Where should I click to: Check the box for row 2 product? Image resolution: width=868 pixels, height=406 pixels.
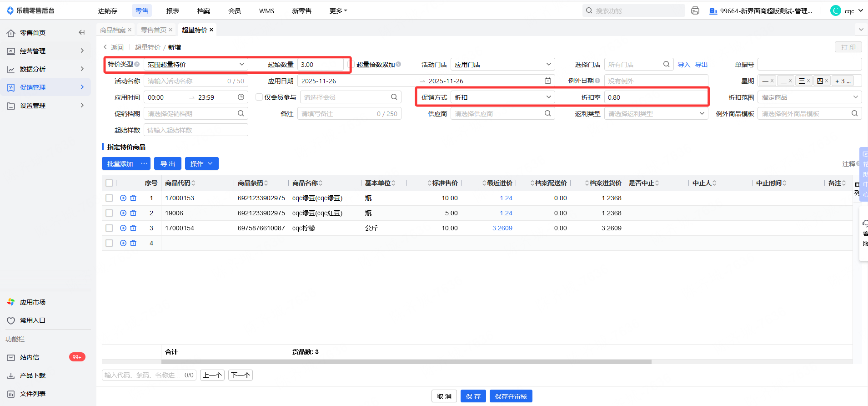tap(109, 213)
